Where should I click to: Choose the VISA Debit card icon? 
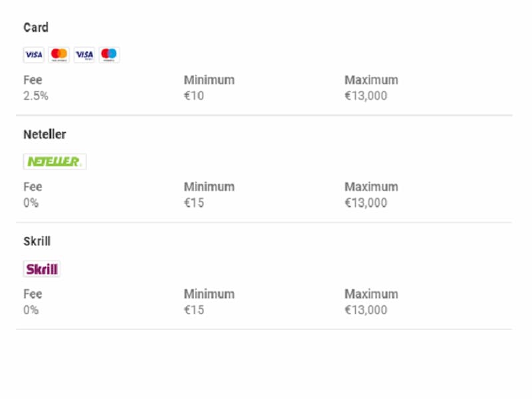click(84, 55)
